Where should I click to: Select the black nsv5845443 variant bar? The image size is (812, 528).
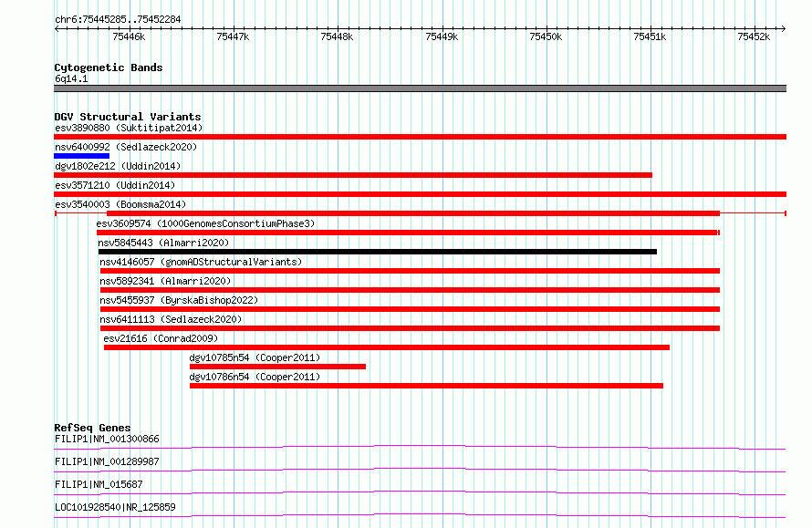pyautogui.click(x=378, y=252)
